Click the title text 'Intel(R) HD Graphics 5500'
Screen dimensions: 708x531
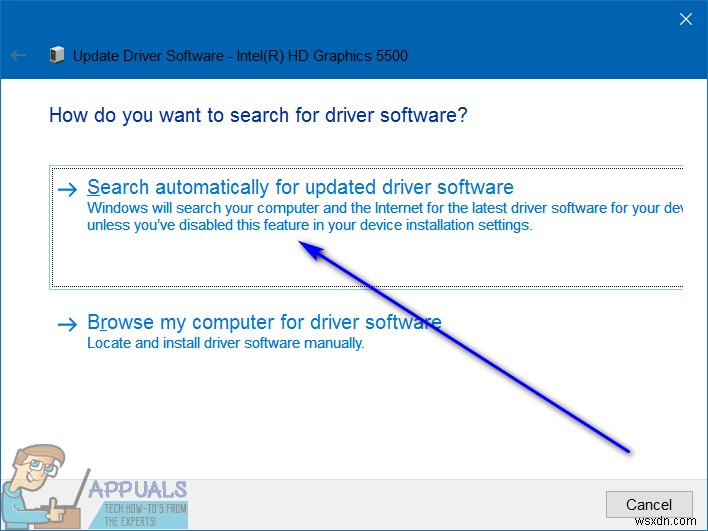point(322,56)
